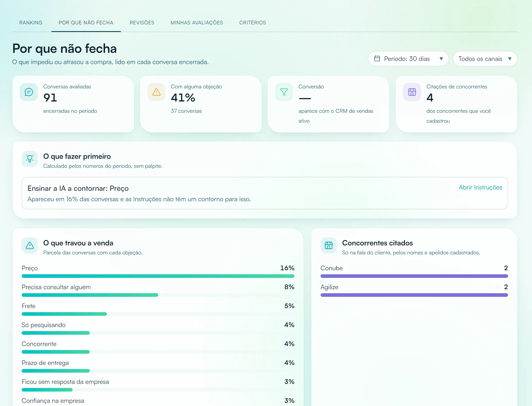Click the Concorrente objection label
The width and height of the screenshot is (532, 406).
[x=39, y=344]
